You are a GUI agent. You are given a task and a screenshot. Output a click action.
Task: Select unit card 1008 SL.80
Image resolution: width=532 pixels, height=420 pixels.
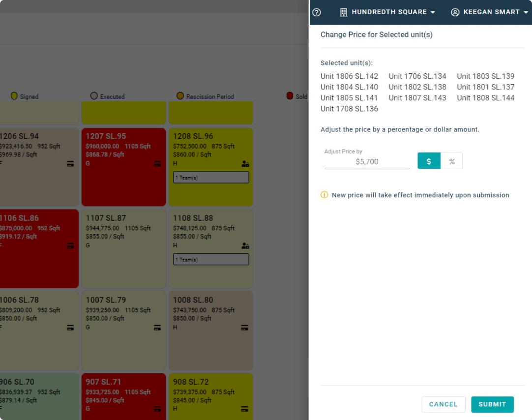(211, 330)
